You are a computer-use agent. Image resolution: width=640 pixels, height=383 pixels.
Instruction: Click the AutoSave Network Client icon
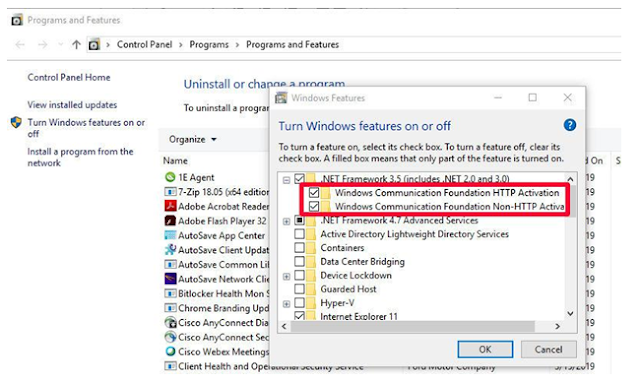pyautogui.click(x=170, y=279)
